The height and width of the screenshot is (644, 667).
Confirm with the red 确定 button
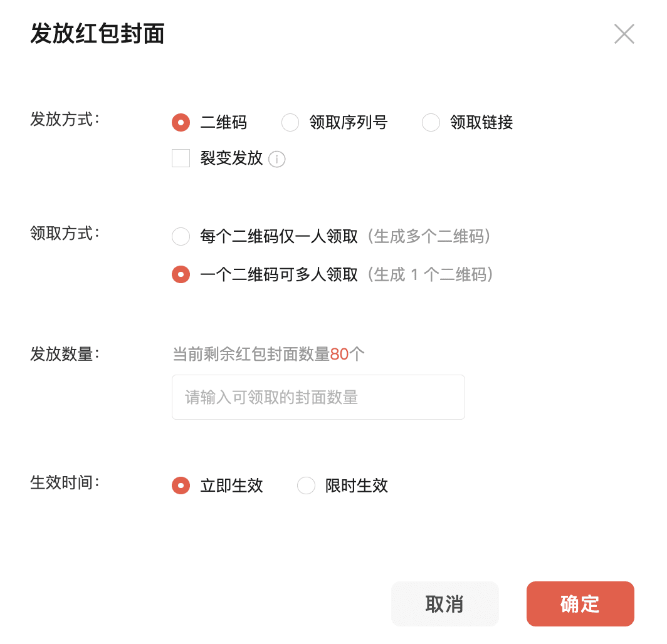(580, 604)
